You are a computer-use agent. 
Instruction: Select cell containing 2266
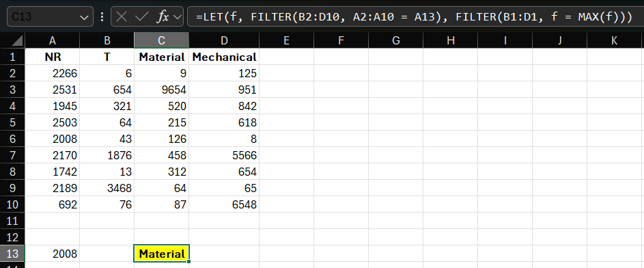coord(52,73)
